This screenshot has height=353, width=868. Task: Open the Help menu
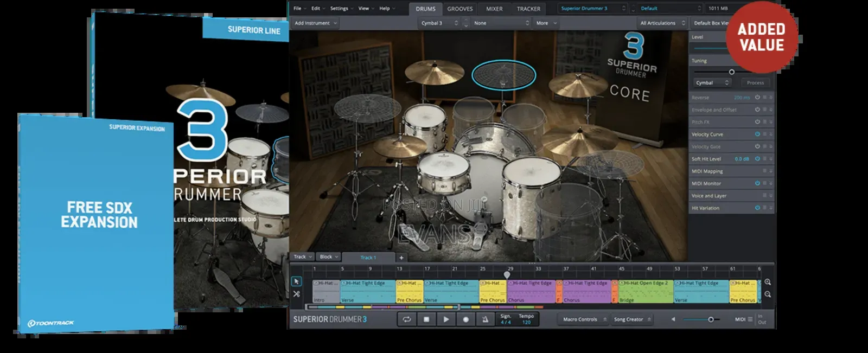coord(387,9)
